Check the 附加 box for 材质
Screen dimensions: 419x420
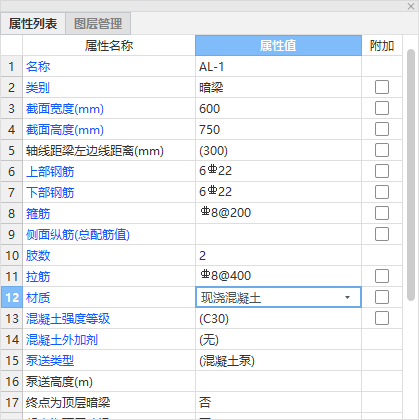[x=382, y=297]
